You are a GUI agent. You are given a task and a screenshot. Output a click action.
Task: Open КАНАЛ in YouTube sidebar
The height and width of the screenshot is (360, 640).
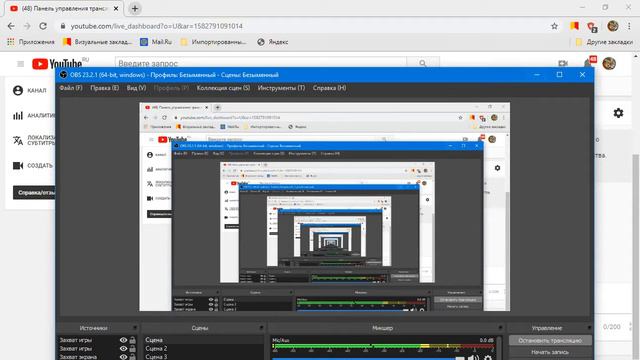click(30, 90)
